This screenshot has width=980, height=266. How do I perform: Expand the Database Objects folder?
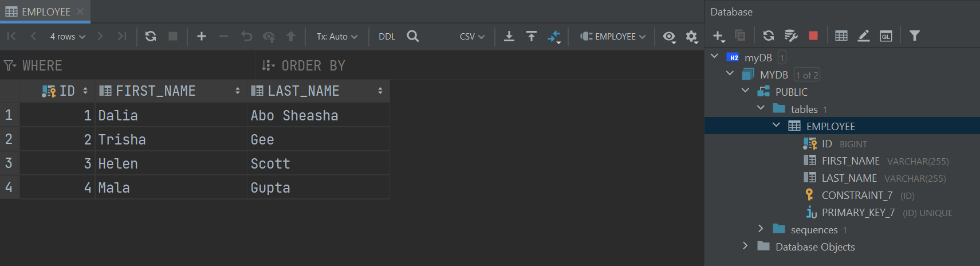[x=745, y=246]
